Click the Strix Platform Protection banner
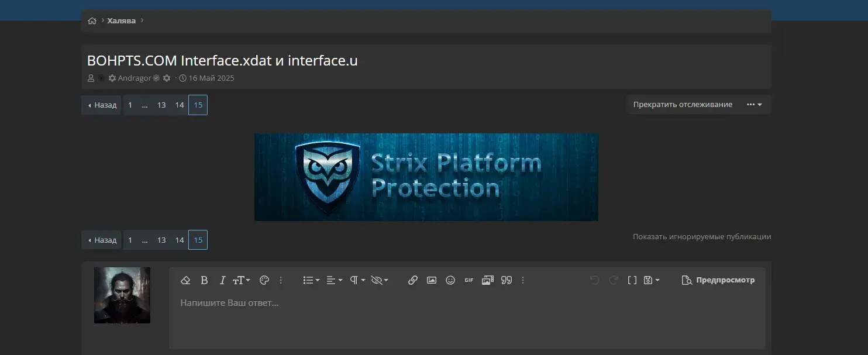Image resolution: width=868 pixels, height=355 pixels. coord(426,177)
